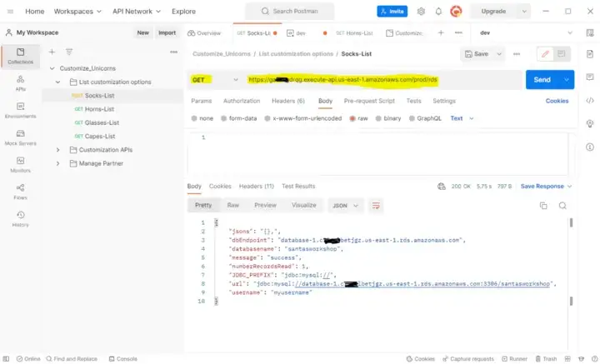
Task: Select the form-data body radio option
Action: pyautogui.click(x=239, y=118)
